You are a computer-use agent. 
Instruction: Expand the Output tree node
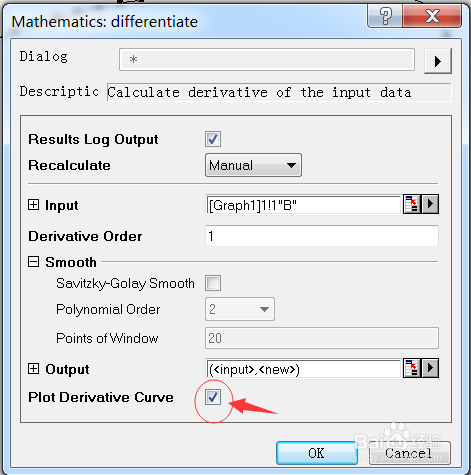coord(33,368)
